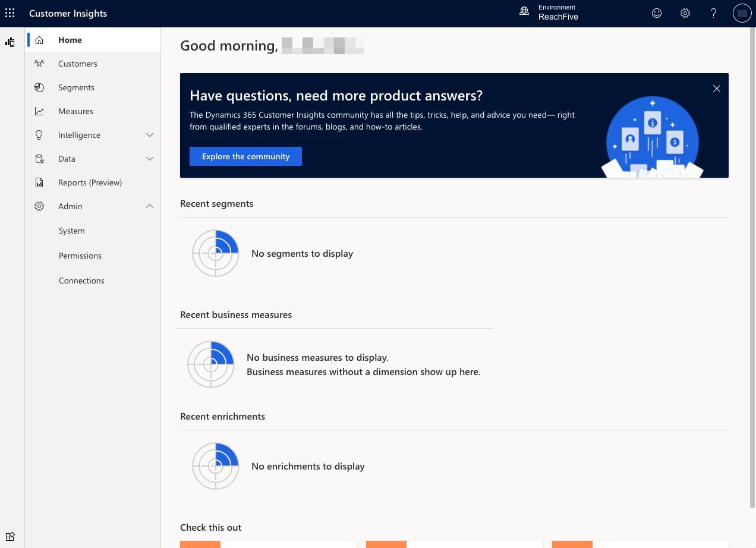The image size is (756, 548).
Task: Open the environment picker globe icon
Action: tap(524, 12)
